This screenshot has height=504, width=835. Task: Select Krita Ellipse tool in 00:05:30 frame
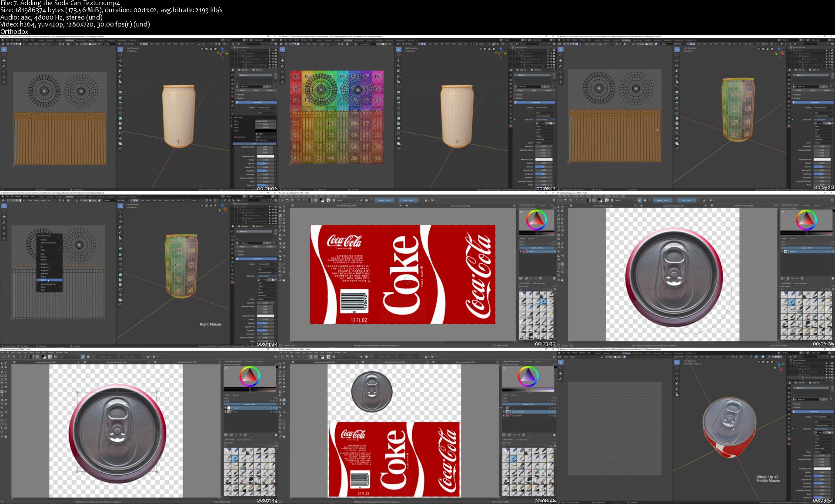tap(284, 219)
